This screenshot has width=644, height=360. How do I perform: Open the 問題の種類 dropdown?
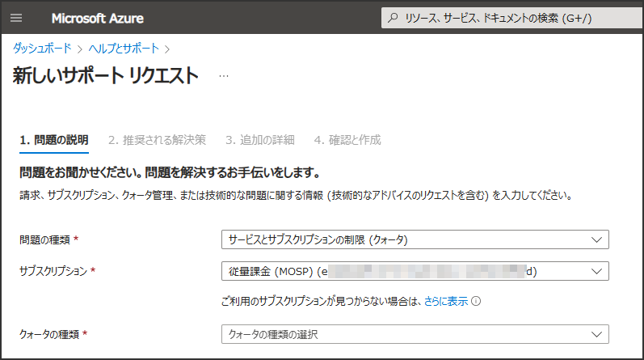tap(415, 239)
